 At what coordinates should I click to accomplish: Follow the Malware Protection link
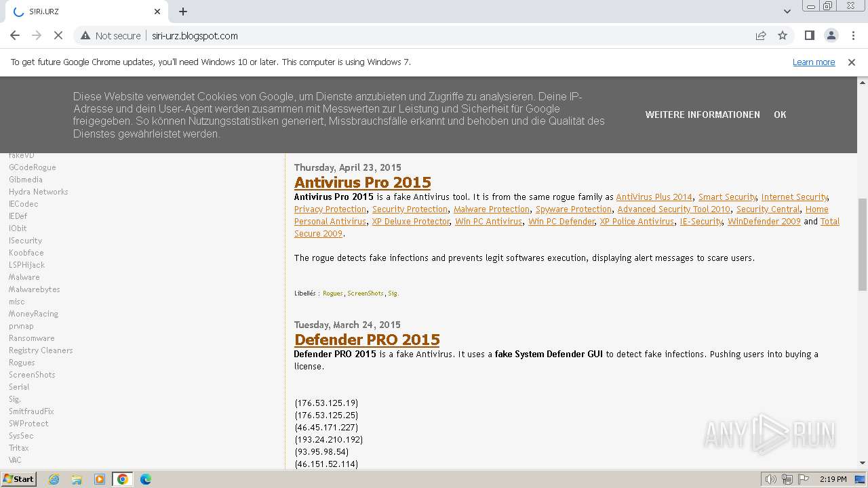[x=492, y=209]
